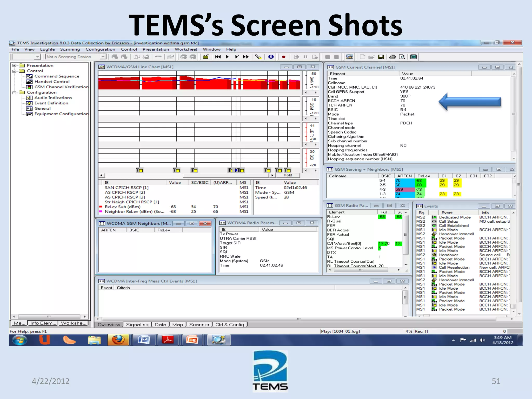Open Adobe Reader from taskbar
Viewport: 532px width, 399px height.
tap(168, 340)
